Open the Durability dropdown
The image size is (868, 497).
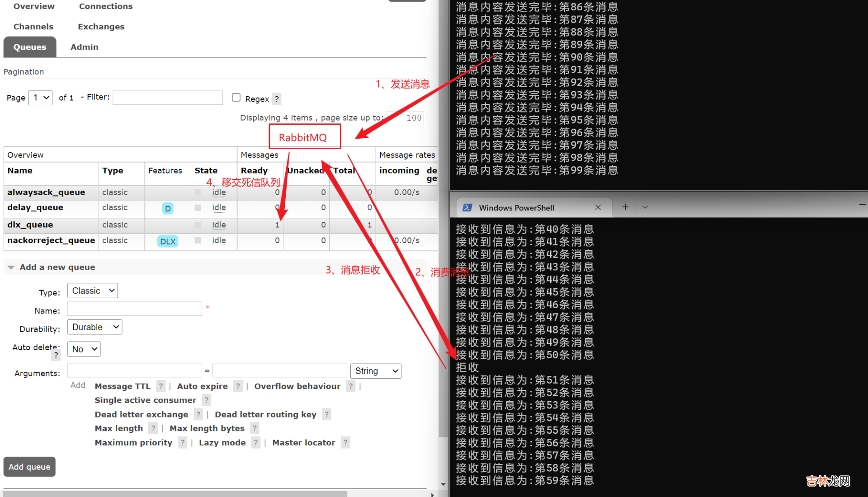[x=94, y=327]
